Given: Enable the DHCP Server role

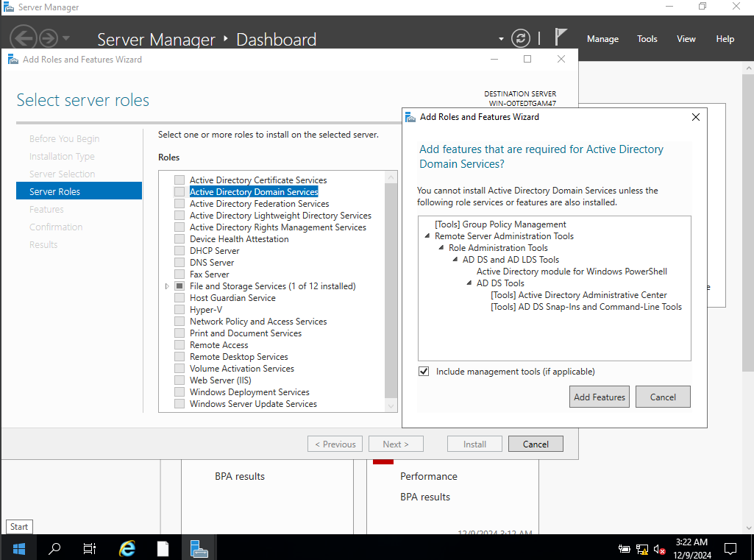Looking at the screenshot, I should 179,251.
